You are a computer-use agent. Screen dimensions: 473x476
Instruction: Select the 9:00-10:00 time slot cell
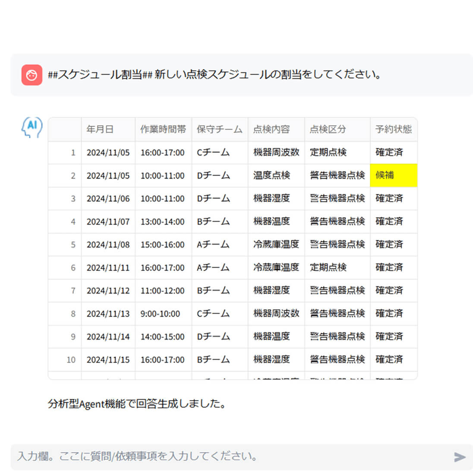(160, 314)
